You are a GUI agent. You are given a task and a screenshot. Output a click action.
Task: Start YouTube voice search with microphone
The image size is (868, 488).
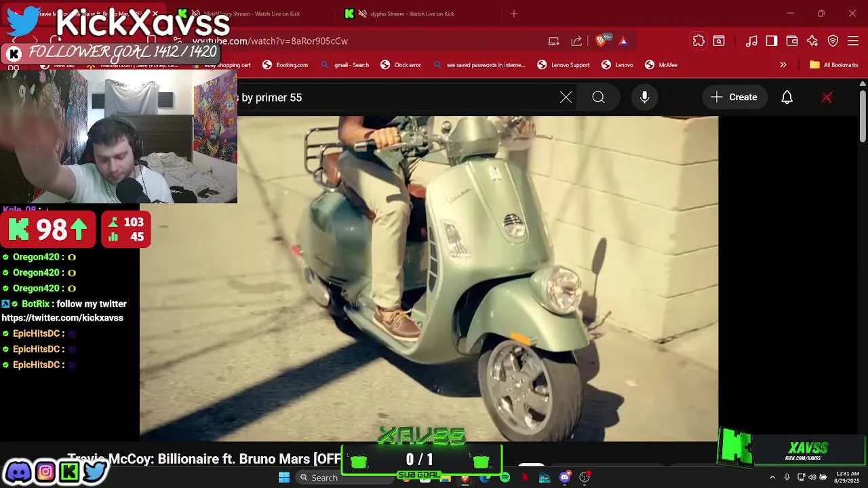point(645,98)
